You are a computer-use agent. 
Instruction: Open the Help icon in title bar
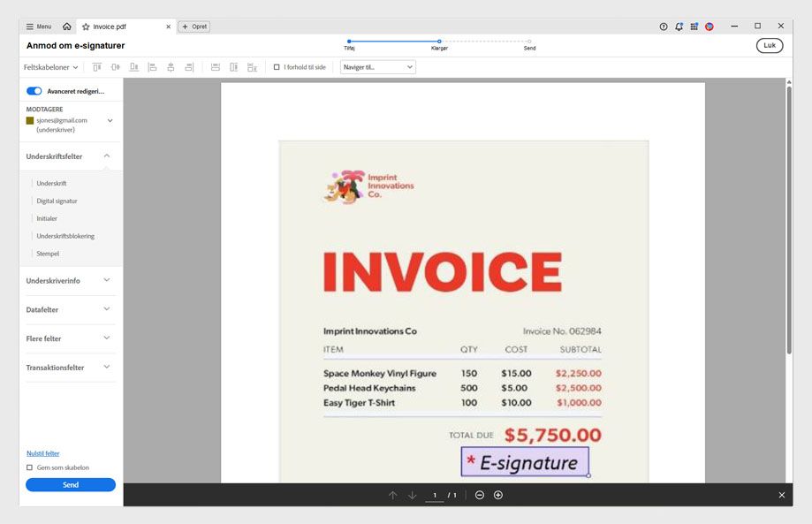point(664,27)
